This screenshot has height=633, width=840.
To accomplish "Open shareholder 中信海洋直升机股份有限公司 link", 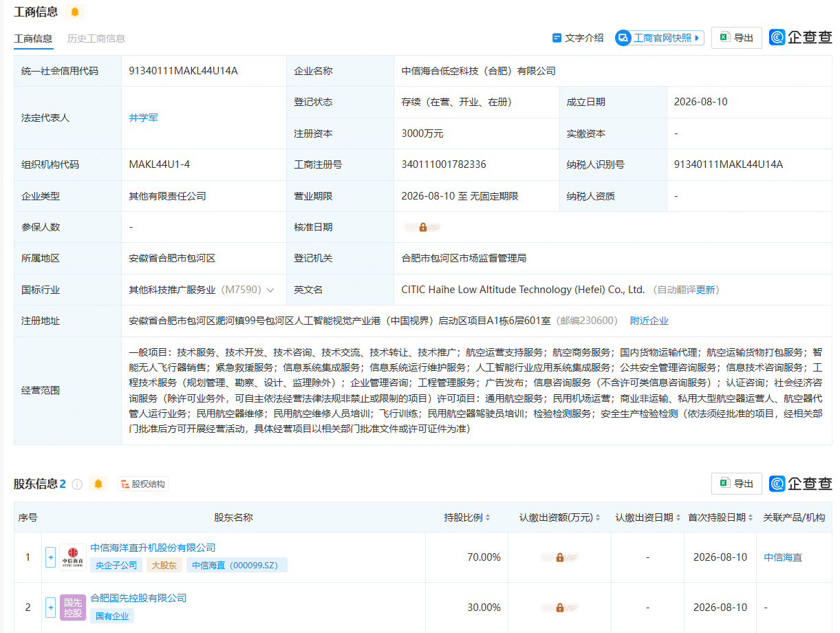I will coord(153,548).
